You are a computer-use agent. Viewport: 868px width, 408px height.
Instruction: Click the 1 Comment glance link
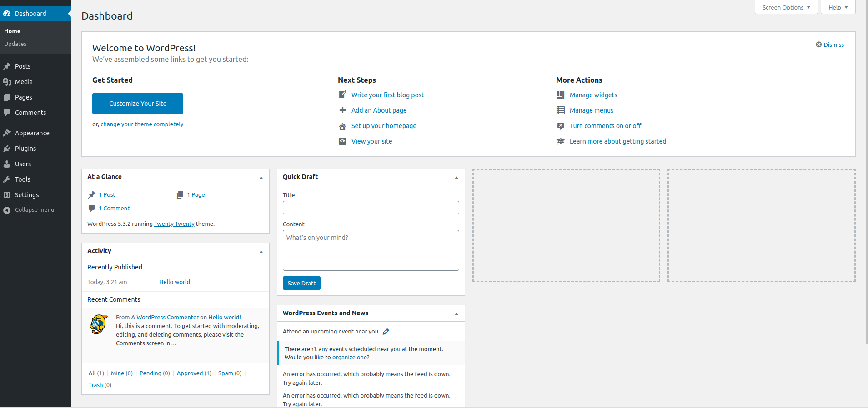pos(114,209)
